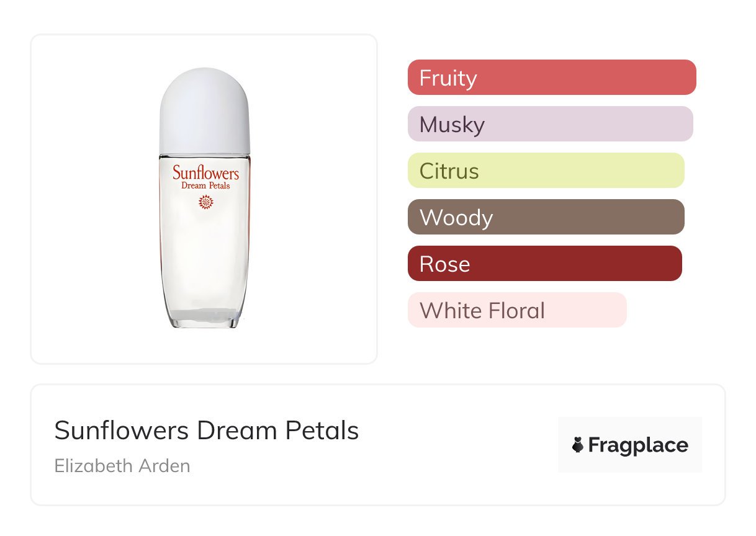Click the red "Sunflowers" text on the bottle
The width and height of the screenshot is (756, 536).
click(x=205, y=172)
